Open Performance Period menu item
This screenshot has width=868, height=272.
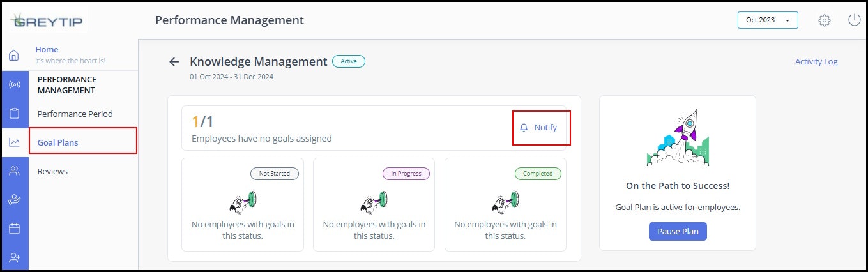point(75,114)
